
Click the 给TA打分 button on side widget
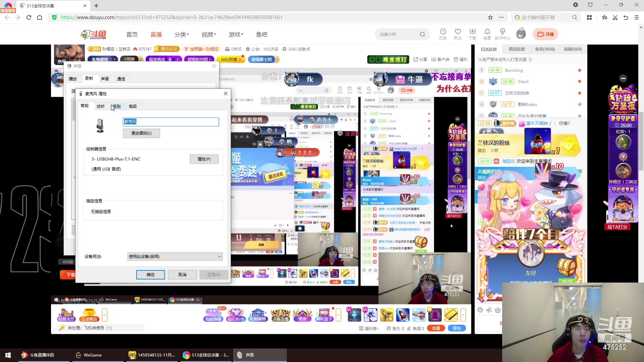[617, 227]
